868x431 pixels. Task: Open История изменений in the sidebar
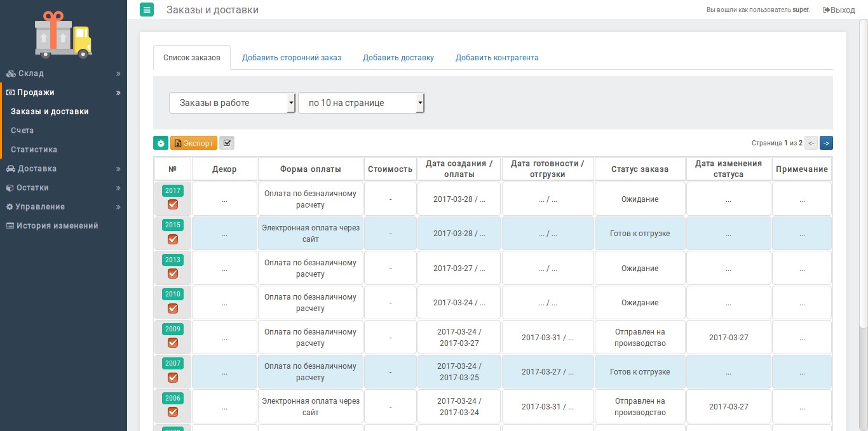point(51,226)
